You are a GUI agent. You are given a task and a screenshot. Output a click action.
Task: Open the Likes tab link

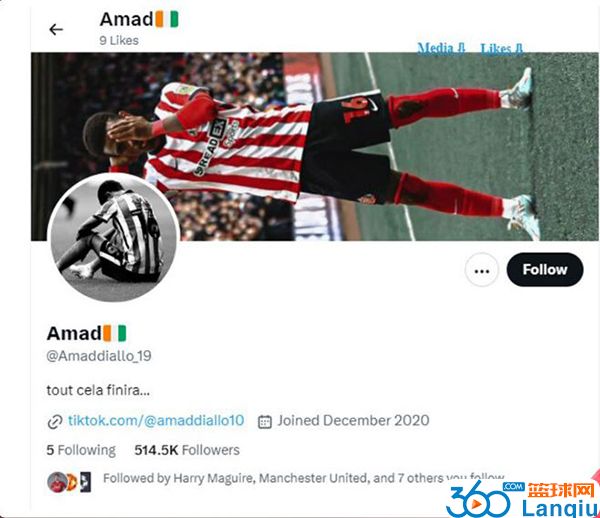[502, 49]
